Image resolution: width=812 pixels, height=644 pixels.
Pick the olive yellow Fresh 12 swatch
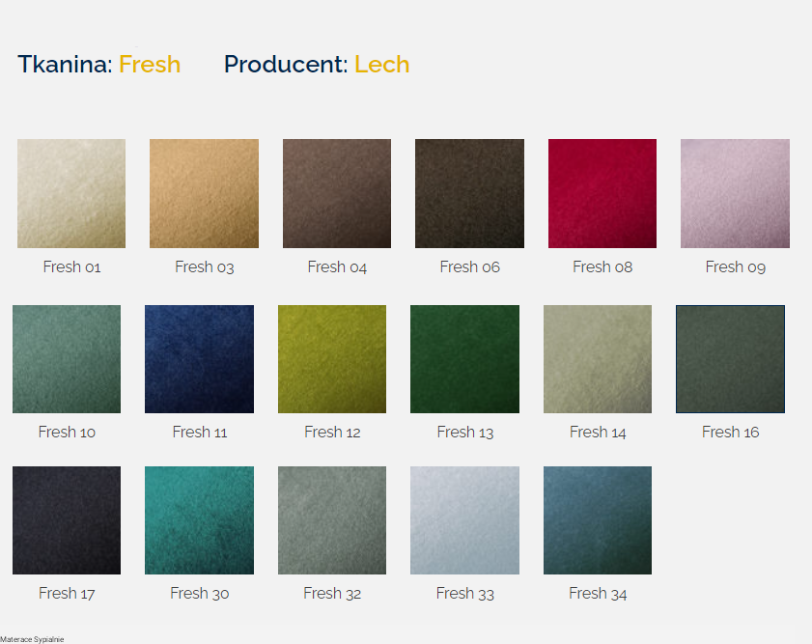click(x=332, y=359)
